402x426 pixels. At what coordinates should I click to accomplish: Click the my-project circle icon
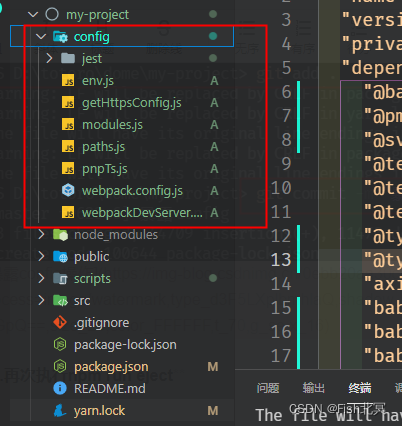[x=52, y=14]
